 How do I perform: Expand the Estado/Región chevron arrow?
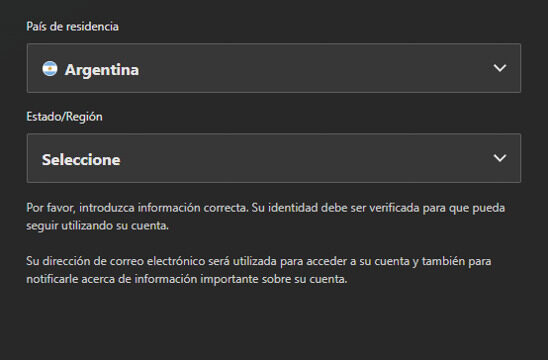click(x=500, y=158)
